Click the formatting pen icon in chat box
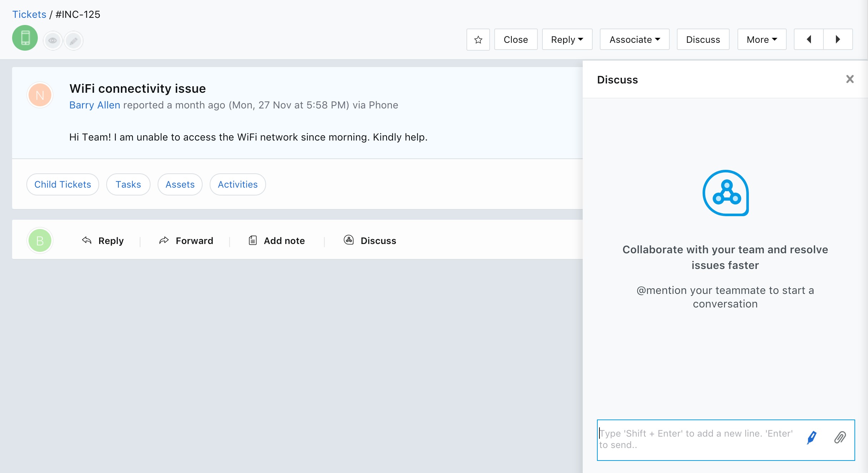Viewport: 868px width, 473px height. (812, 437)
